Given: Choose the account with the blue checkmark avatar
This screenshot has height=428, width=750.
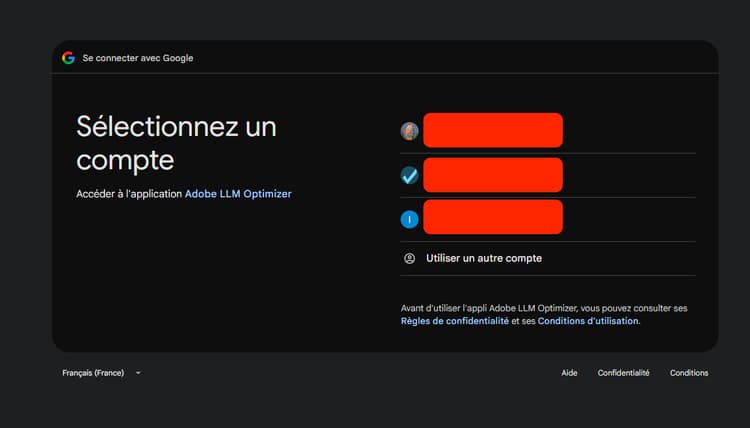Looking at the screenshot, I should 548,175.
